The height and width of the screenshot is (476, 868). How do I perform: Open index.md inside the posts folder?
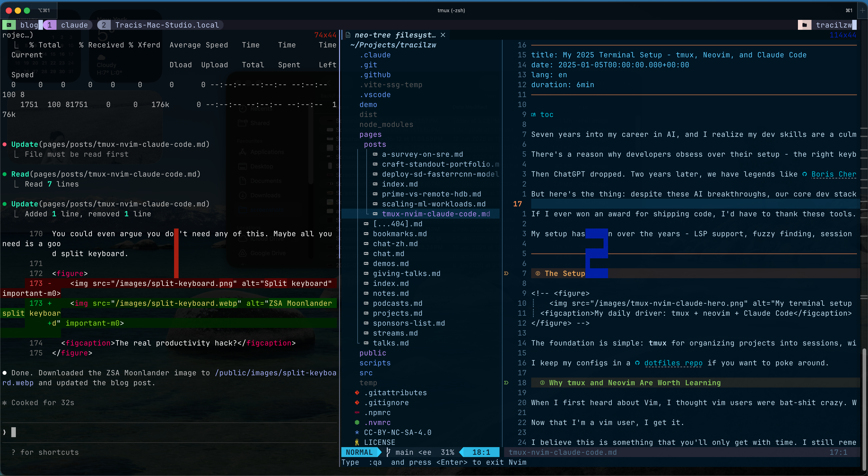pyautogui.click(x=400, y=184)
